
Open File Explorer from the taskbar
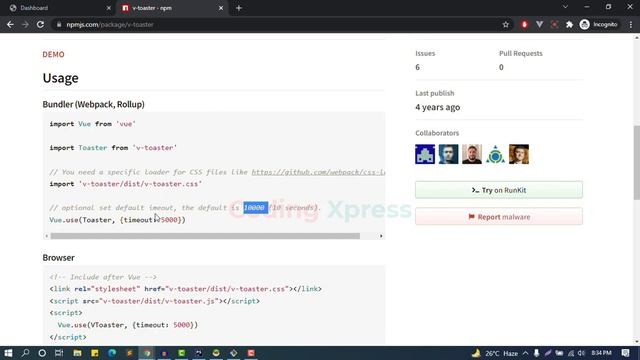point(77,353)
